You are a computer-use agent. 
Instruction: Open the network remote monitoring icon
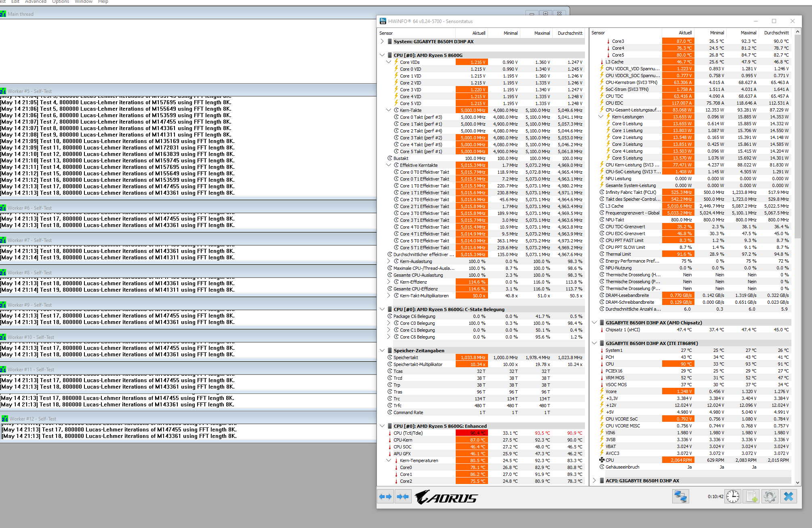[680, 496]
